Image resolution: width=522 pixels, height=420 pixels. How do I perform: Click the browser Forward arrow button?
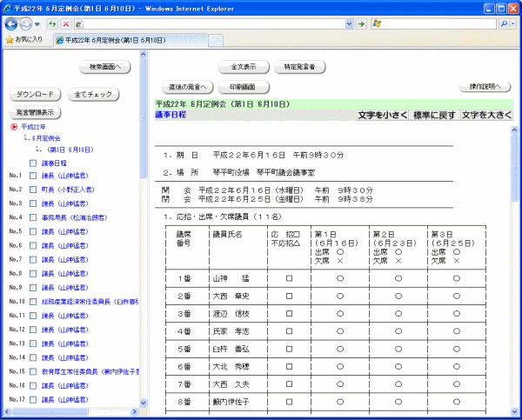point(25,24)
